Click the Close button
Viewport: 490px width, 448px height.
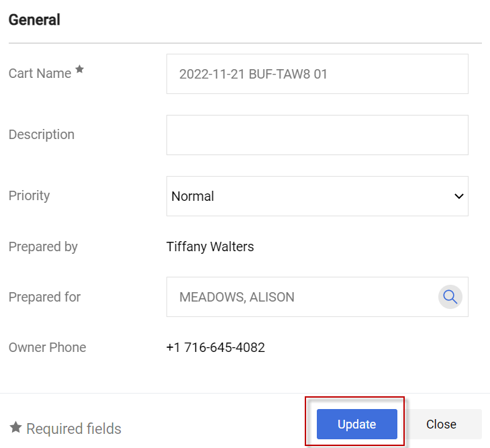pyautogui.click(x=441, y=424)
